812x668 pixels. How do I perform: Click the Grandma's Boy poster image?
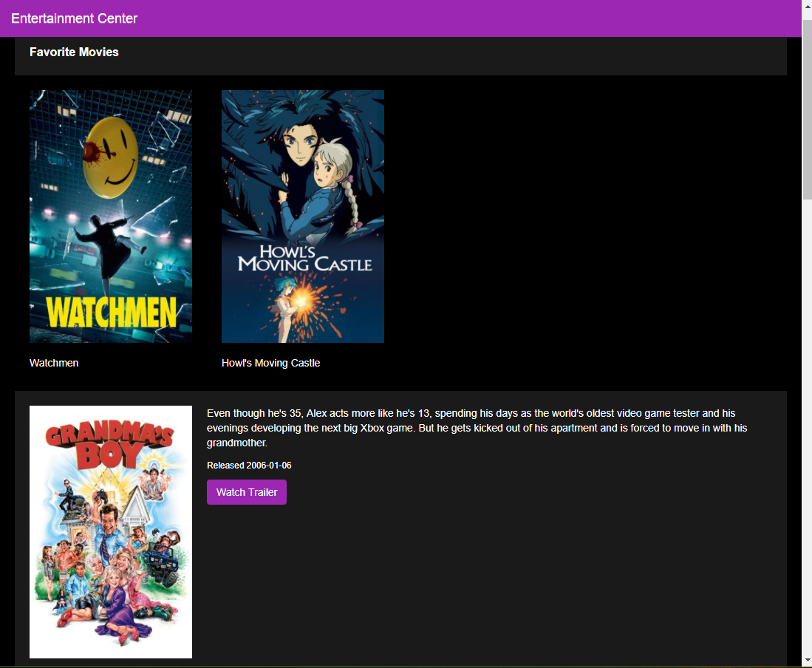111,532
